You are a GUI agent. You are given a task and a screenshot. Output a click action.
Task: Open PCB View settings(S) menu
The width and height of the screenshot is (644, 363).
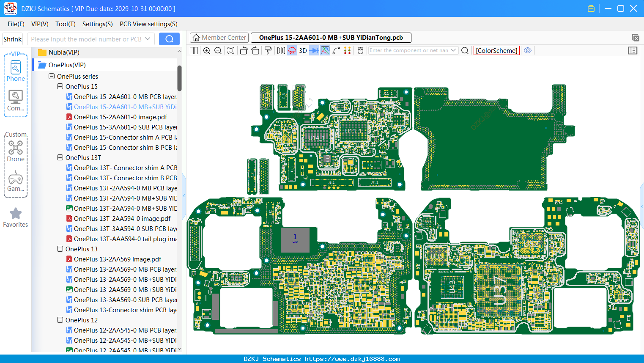(x=148, y=24)
